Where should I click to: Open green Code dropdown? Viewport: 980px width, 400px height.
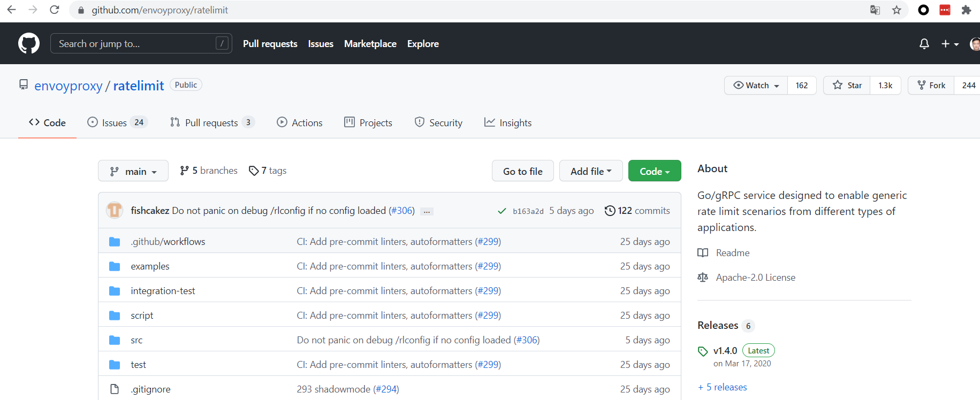tap(655, 171)
